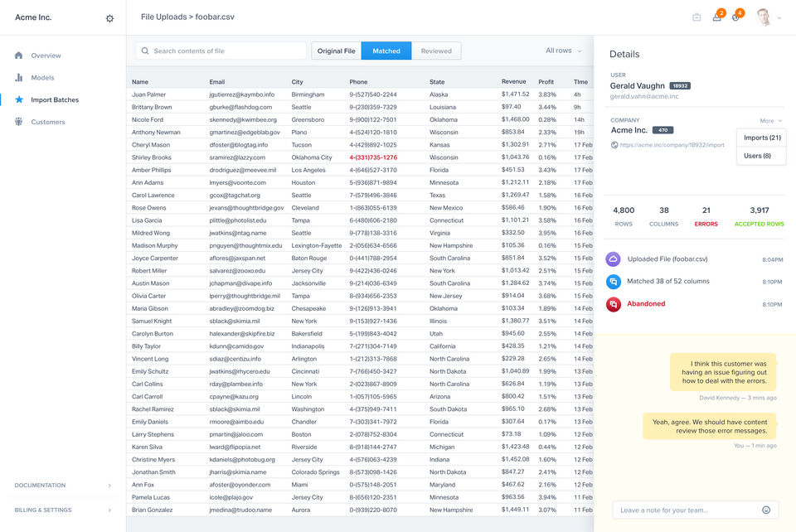The image size is (796, 532).
Task: Select the Matched tab
Action: (386, 51)
